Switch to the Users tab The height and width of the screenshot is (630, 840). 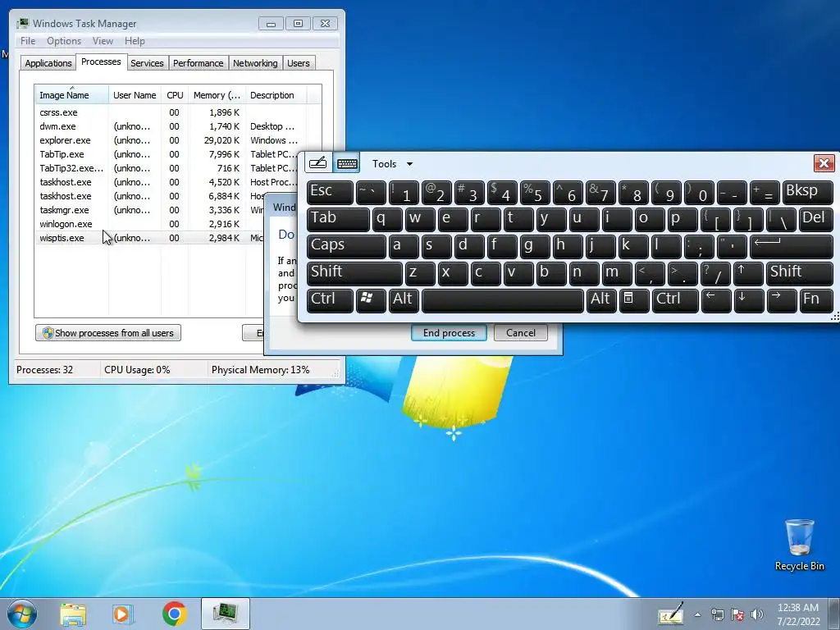(299, 63)
